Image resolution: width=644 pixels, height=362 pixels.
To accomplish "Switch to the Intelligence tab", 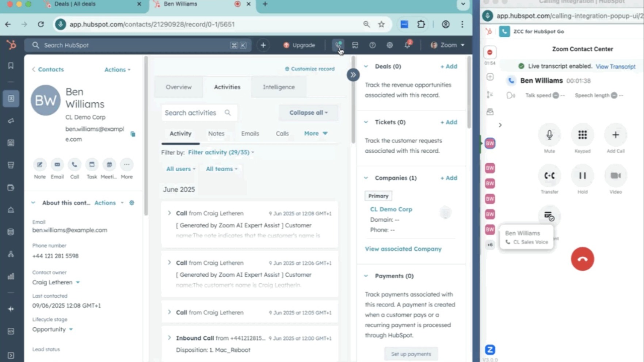I will pyautogui.click(x=278, y=87).
